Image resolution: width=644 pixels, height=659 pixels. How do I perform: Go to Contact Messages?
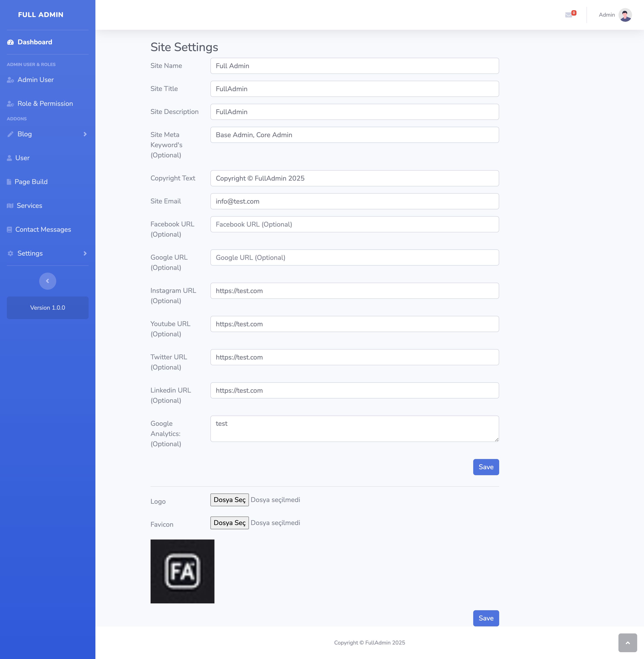43,229
